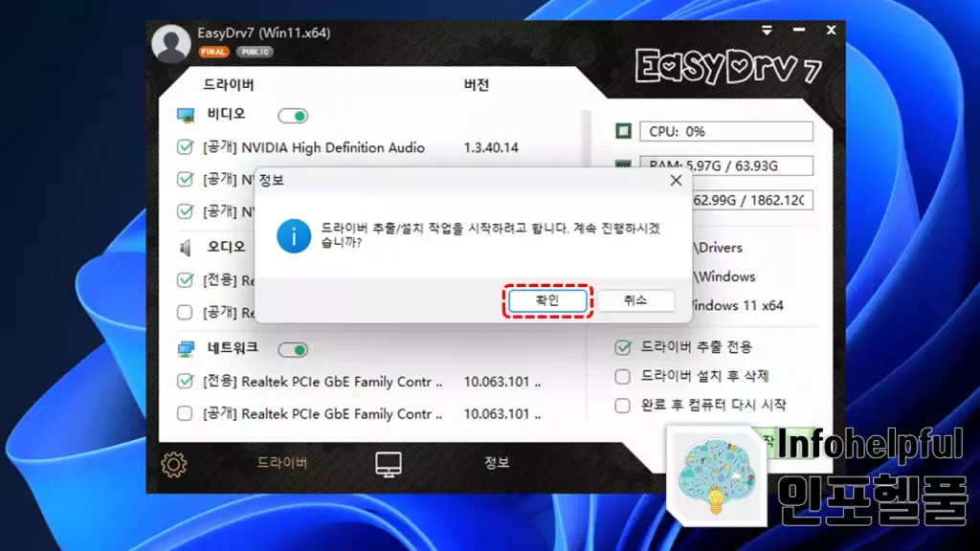
Task: Click the 오디오 speaker icon
Action: click(x=186, y=248)
